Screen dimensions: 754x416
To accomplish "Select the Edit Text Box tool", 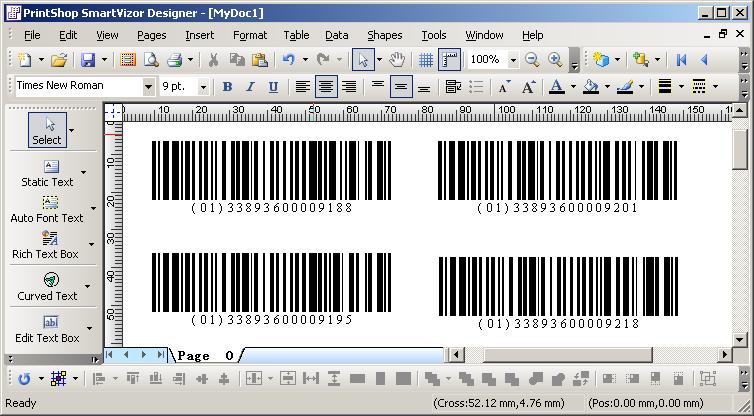I will click(47, 329).
